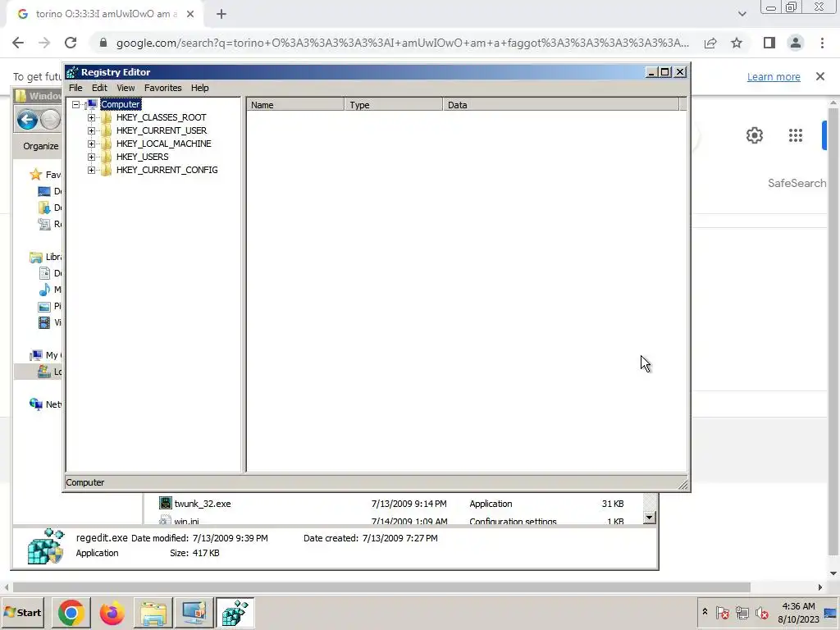Open the Favorites menu in Registry Editor

tap(163, 88)
